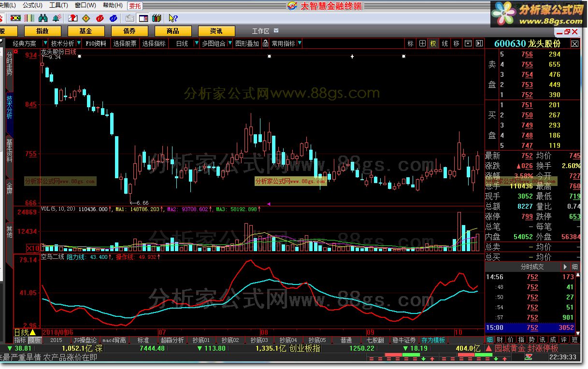Select the 抄底03 template tab
Image resolution: width=588 pixels, height=369 pixels.
pos(259,340)
